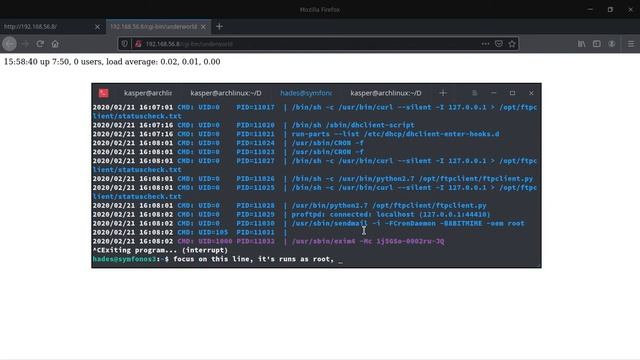Select the hades@symfonos terminal tab
The width and height of the screenshot is (640, 360).
click(x=306, y=93)
